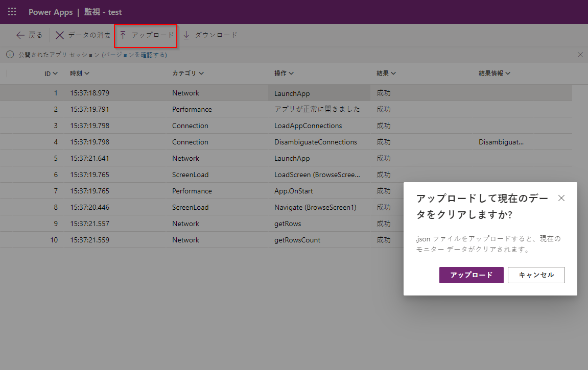Click the highlighted アップロード upload arrow icon
The image size is (588, 370).
tap(124, 35)
